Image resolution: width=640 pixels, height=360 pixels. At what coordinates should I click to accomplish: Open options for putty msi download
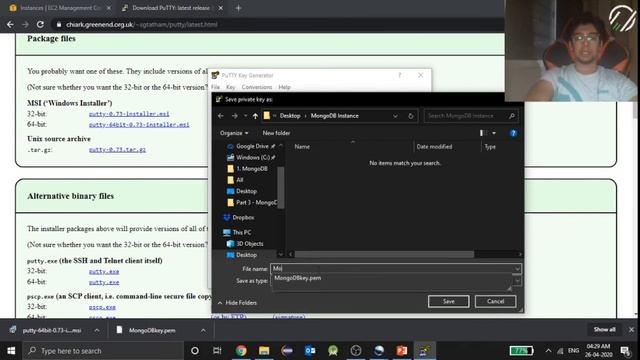tap(97, 330)
